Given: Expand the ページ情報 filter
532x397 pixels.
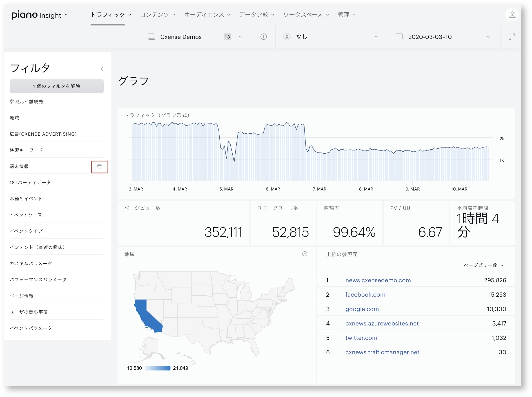Looking at the screenshot, I should point(56,296).
